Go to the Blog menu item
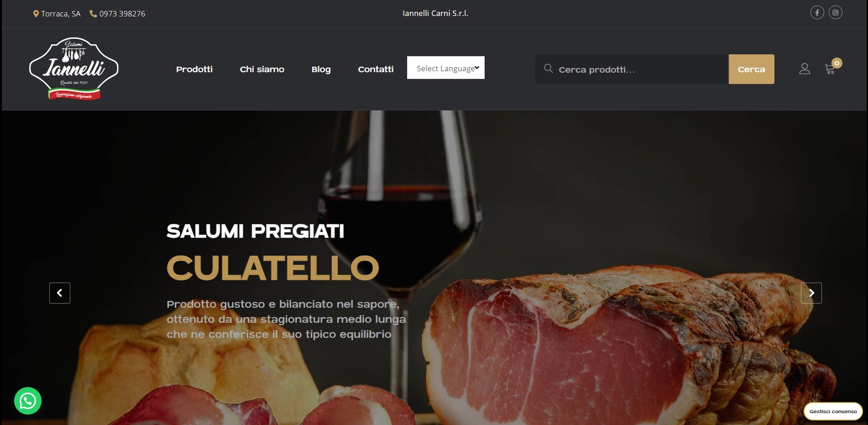 pyautogui.click(x=321, y=69)
